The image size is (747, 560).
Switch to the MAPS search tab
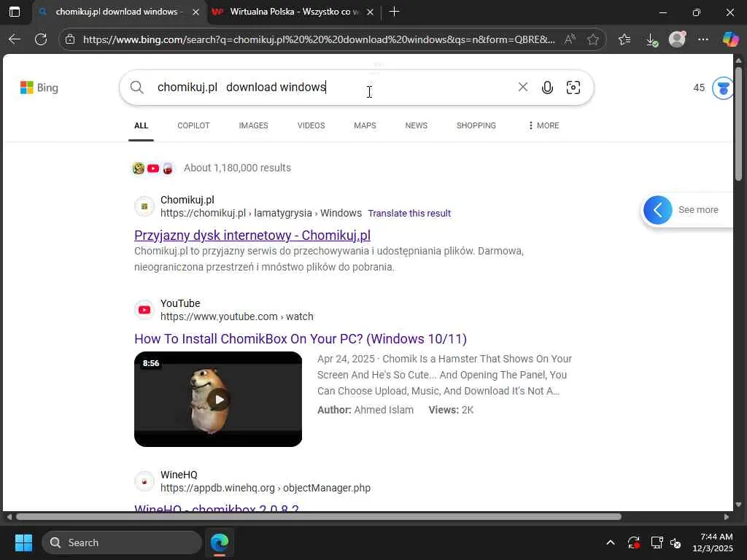(365, 125)
